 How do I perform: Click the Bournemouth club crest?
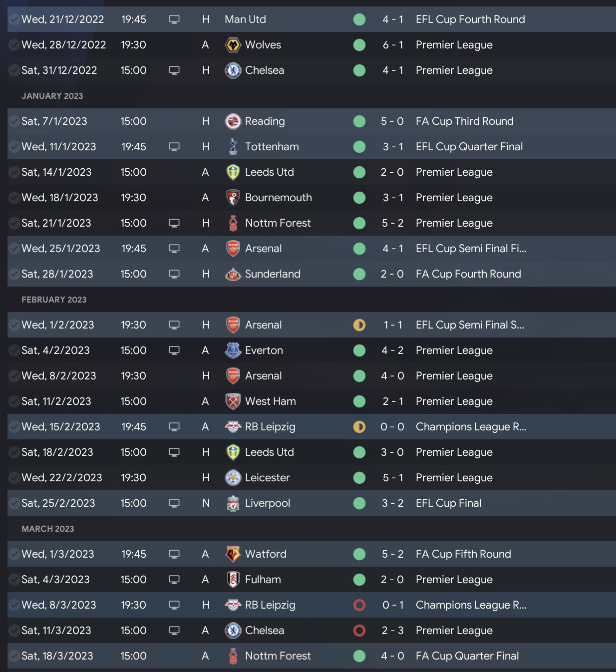coord(233,198)
